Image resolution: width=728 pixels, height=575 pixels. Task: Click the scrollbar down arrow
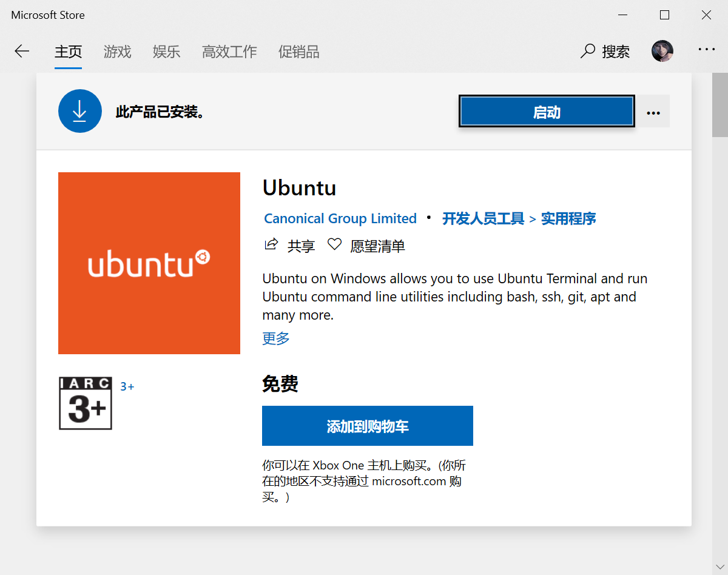coord(720,568)
